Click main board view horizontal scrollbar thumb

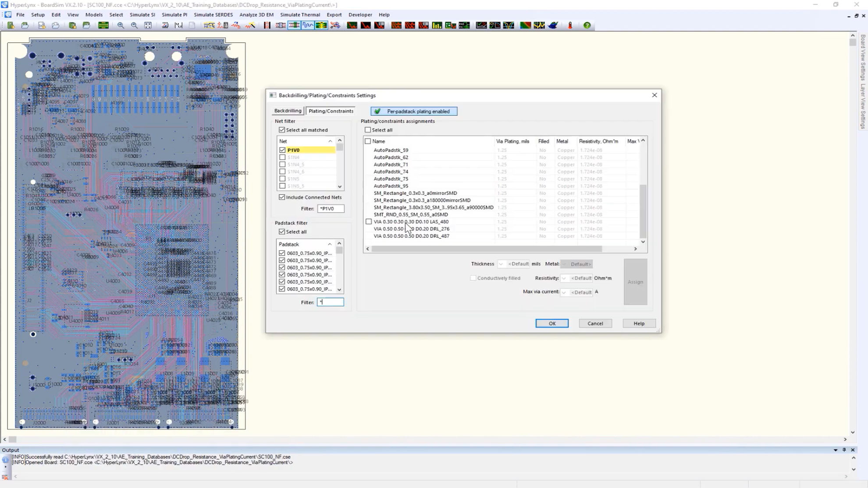click(12, 439)
